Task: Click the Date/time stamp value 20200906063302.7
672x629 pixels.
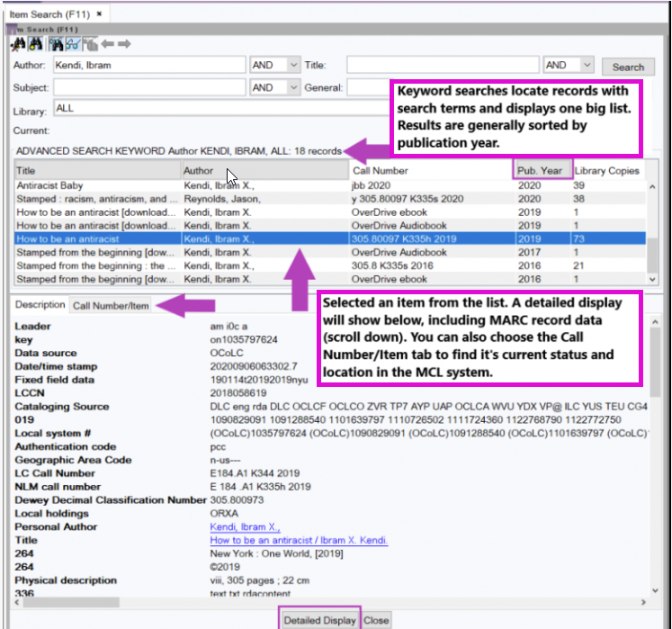Action: (x=254, y=366)
